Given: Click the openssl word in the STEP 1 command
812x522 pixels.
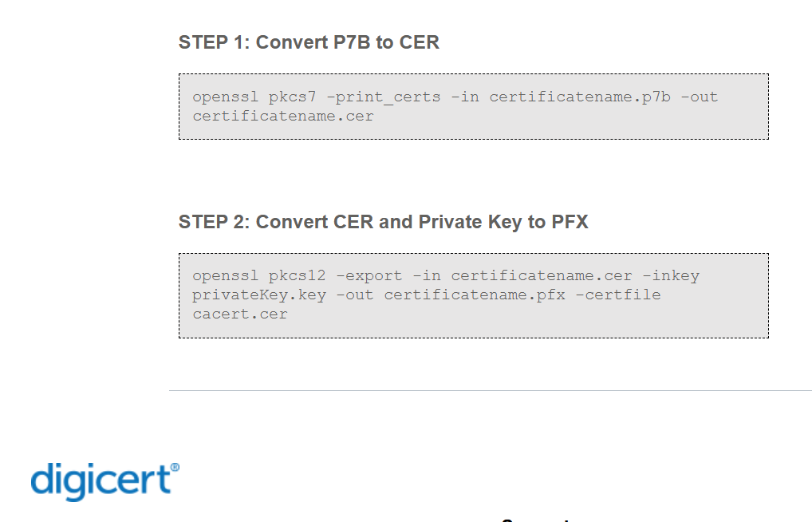Looking at the screenshot, I should (226, 97).
